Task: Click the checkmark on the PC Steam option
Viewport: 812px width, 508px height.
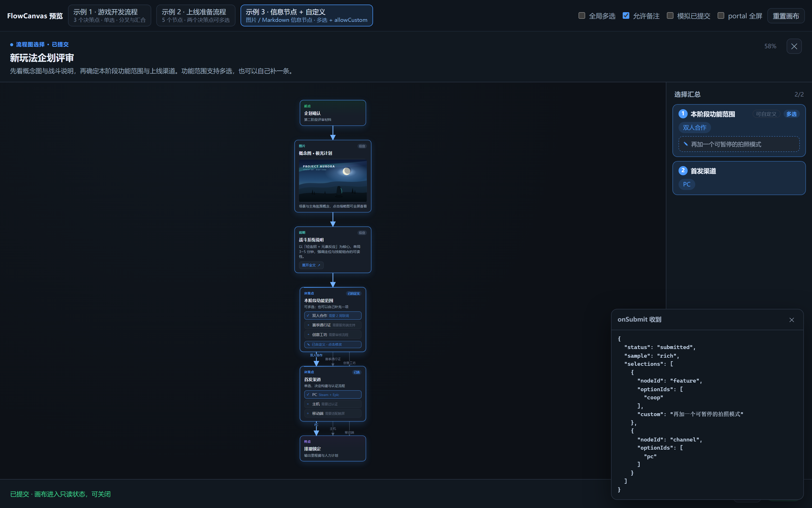Action: 308,394
